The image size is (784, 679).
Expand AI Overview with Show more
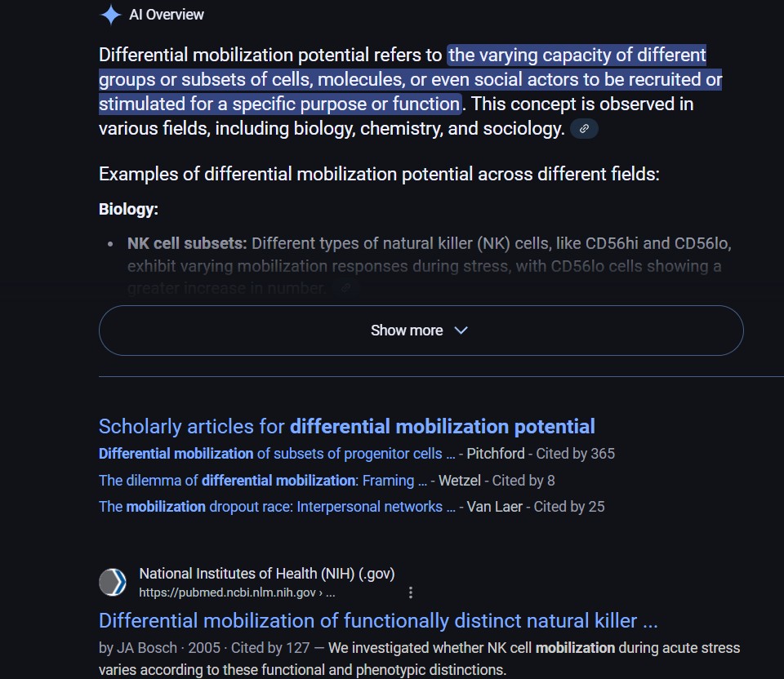coord(421,331)
